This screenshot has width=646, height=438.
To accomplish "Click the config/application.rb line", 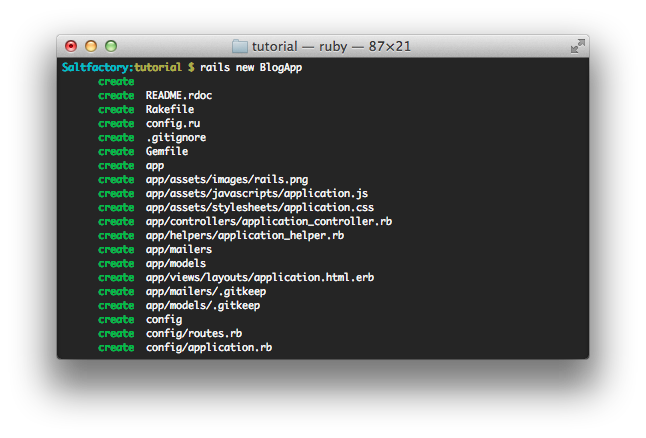I will point(209,348).
